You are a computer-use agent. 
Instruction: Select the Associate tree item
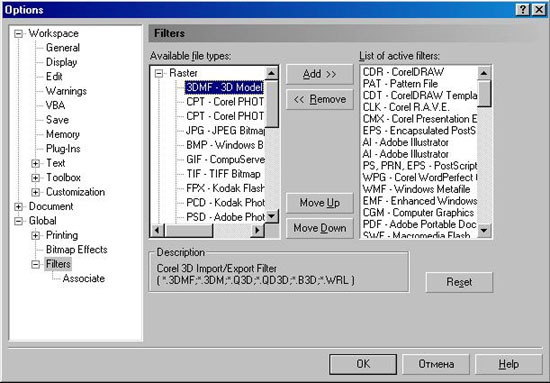click(83, 278)
